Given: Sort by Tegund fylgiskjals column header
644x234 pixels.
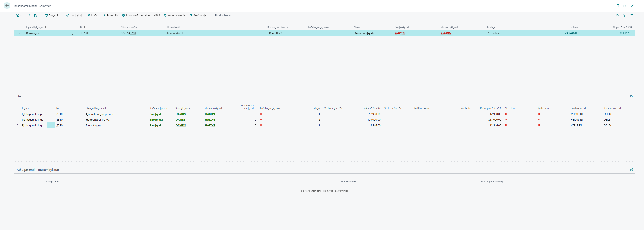Looking at the screenshot, I should click(36, 27).
